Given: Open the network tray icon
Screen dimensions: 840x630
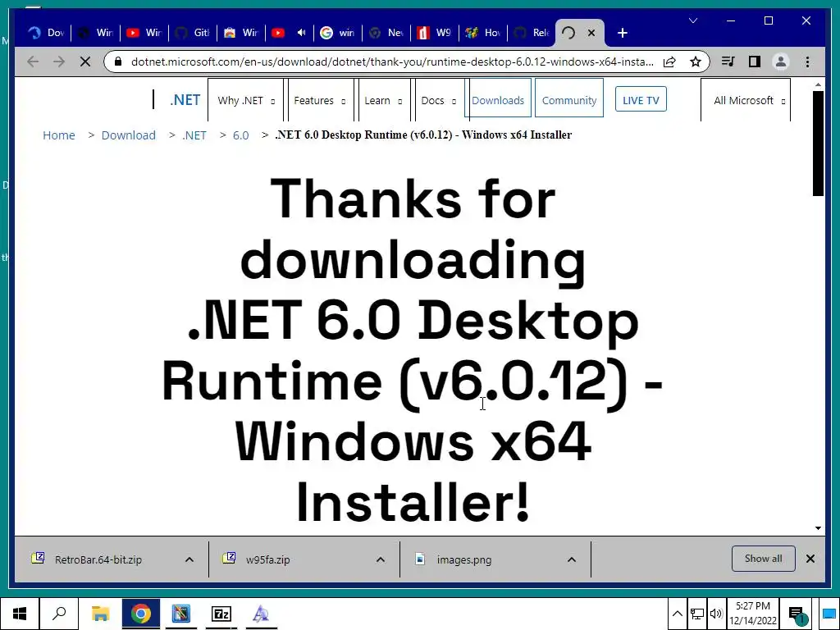Looking at the screenshot, I should coord(697,614).
